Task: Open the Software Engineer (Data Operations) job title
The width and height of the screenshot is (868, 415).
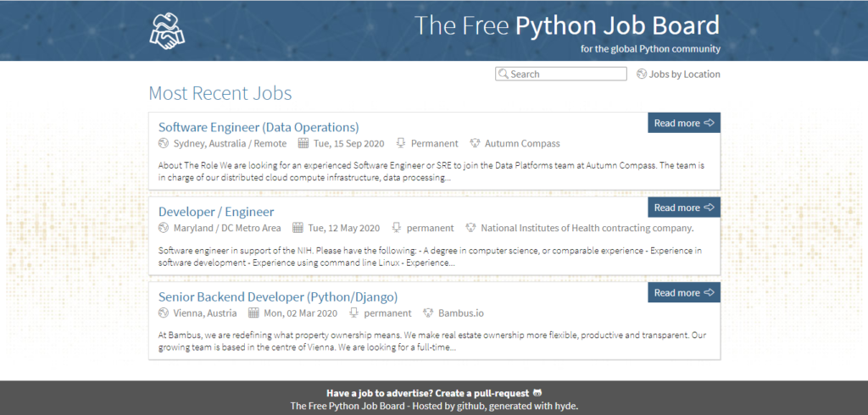Action: [259, 127]
